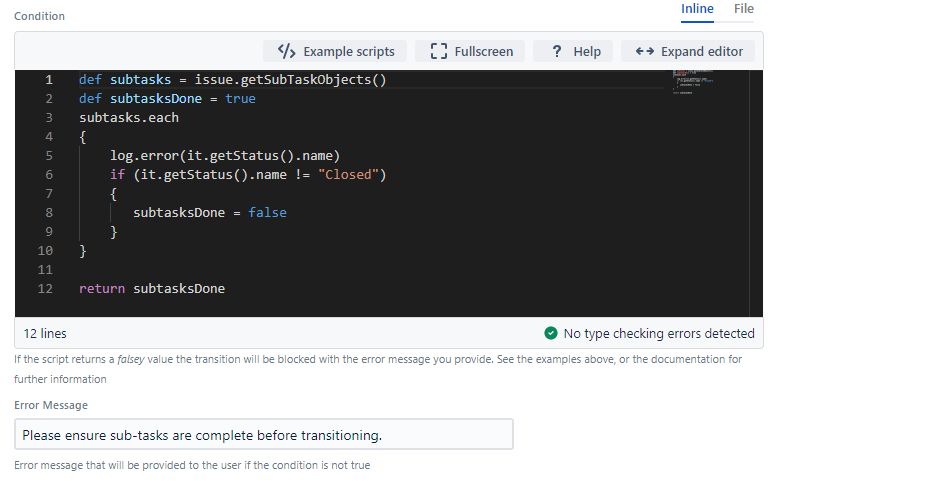The height and width of the screenshot is (481, 946).
Task: Click line number 12 in the gutter
Action: click(45, 288)
